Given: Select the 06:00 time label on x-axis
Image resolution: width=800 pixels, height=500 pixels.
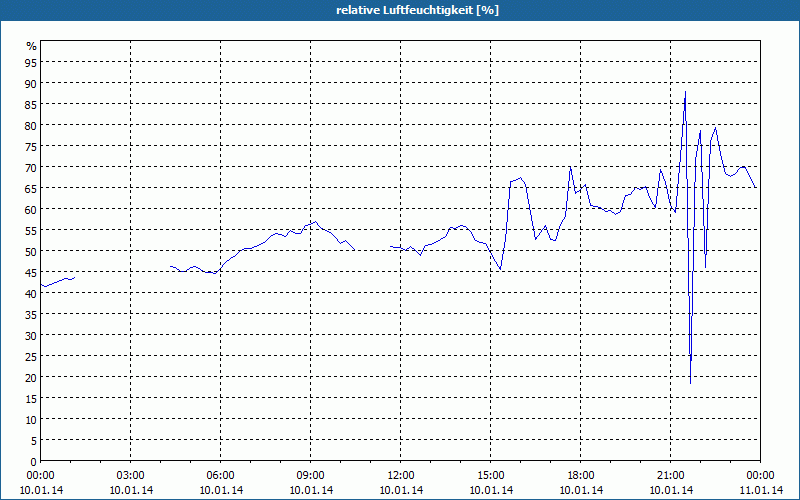Looking at the screenshot, I should pyautogui.click(x=220, y=476).
